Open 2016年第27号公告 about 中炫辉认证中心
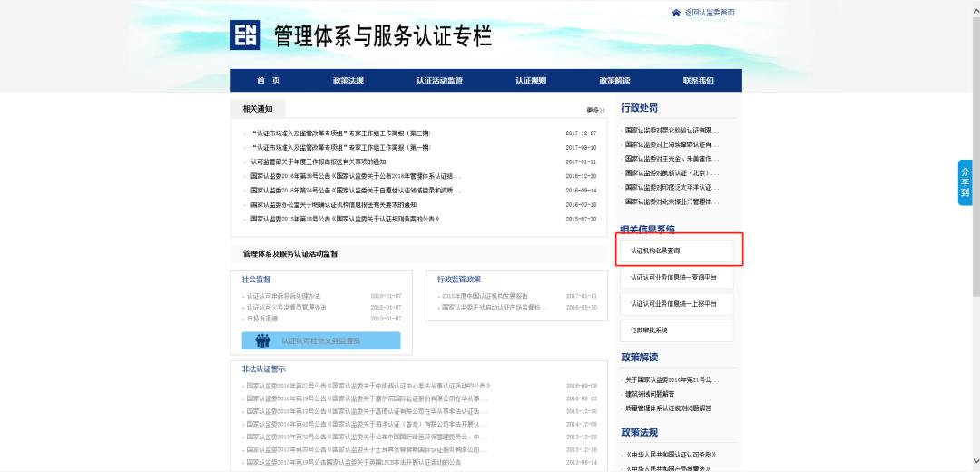This screenshot has width=980, height=472. 368,386
